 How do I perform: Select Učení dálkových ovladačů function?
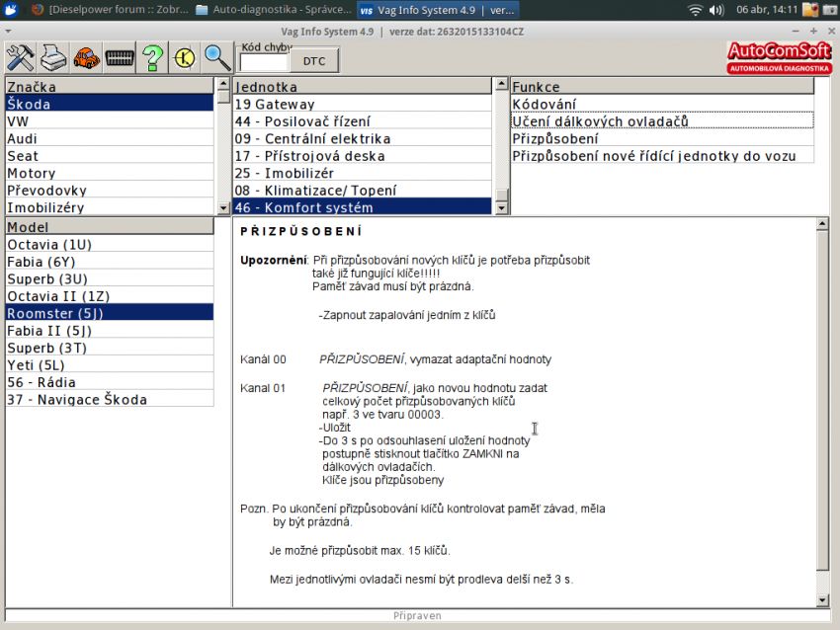point(662,121)
